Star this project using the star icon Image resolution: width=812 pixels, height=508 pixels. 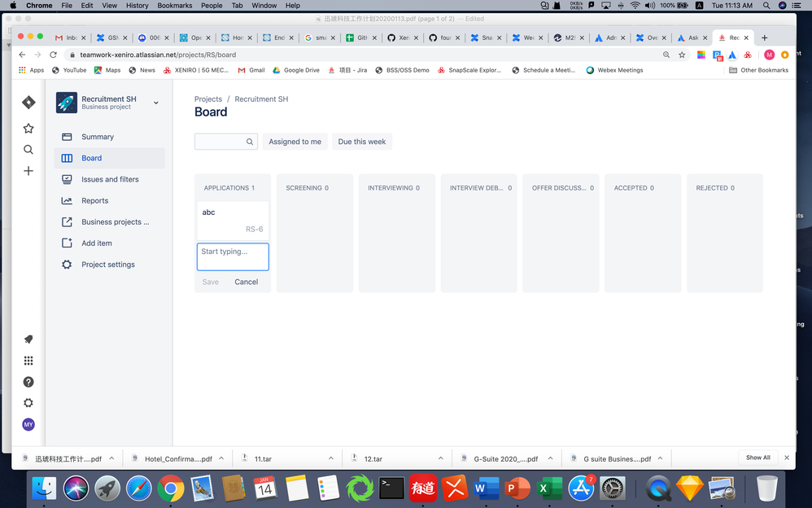click(28, 128)
